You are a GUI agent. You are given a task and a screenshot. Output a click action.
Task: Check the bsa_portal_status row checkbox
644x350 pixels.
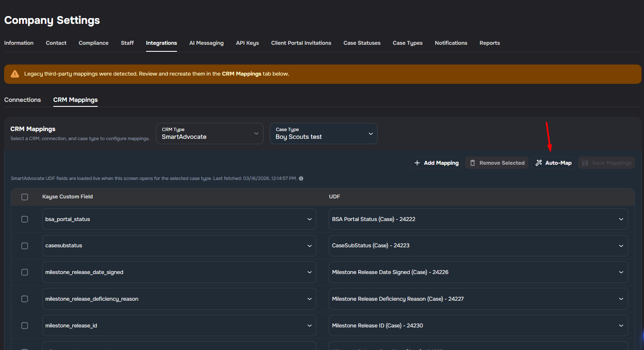(x=25, y=219)
